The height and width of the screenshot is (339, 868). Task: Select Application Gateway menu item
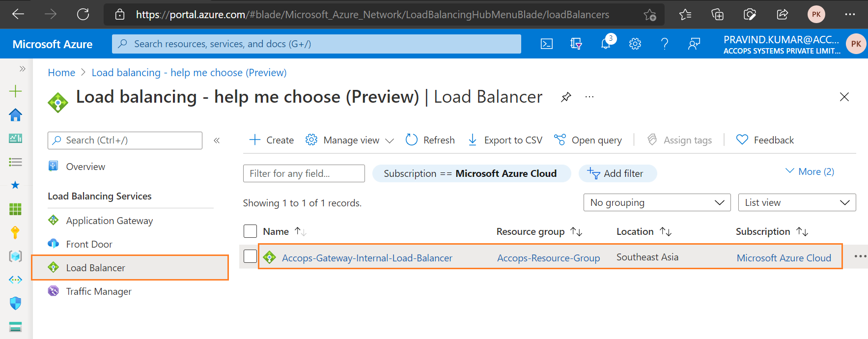(110, 221)
